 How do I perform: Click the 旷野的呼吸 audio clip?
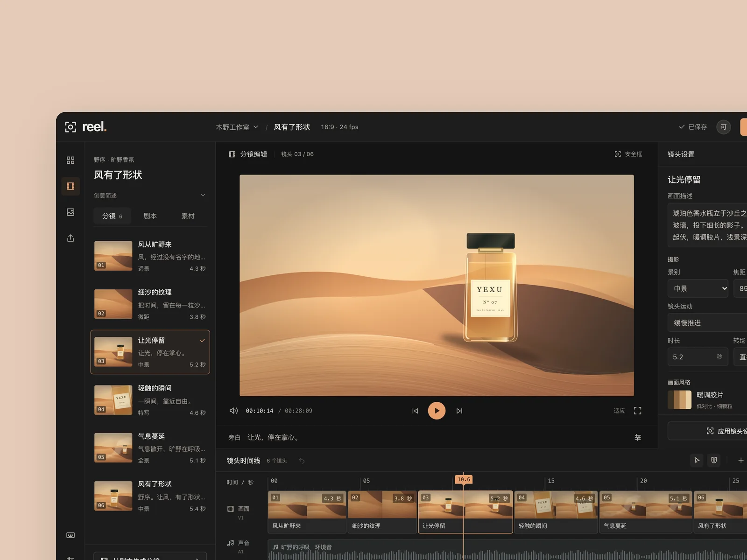point(507,550)
